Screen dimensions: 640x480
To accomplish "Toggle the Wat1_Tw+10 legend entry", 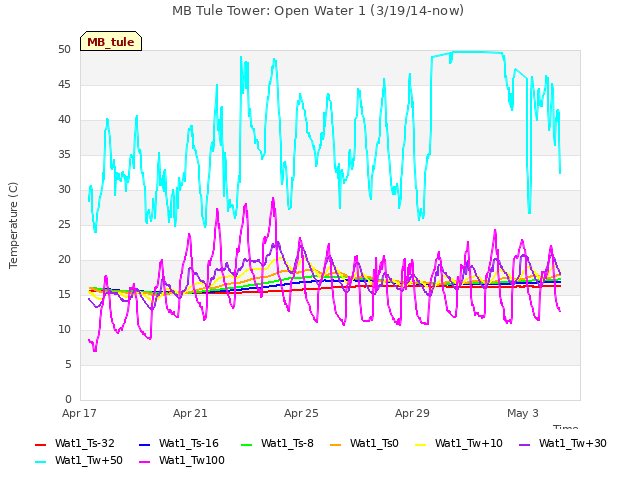I will pyautogui.click(x=458, y=444).
